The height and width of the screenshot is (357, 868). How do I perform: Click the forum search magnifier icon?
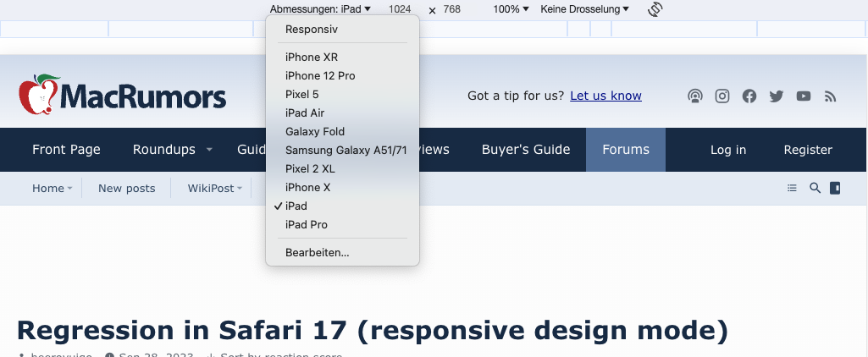tap(815, 188)
